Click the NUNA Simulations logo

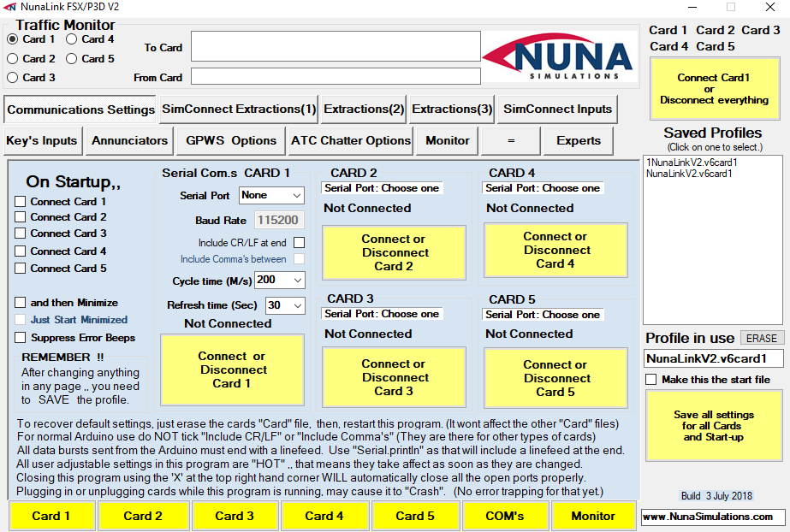(x=559, y=56)
